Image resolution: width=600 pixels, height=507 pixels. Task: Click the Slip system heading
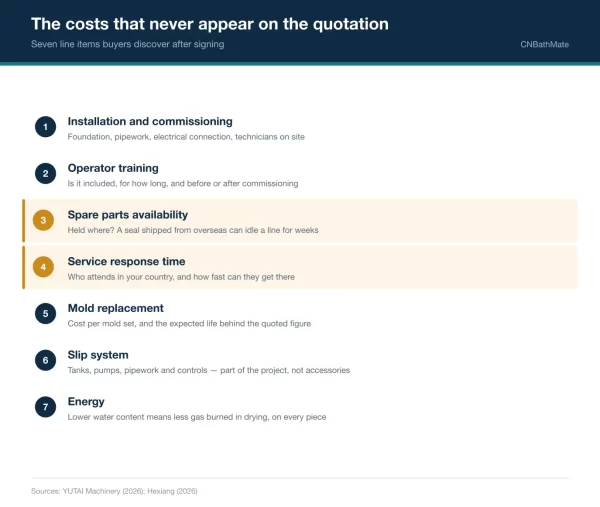tap(98, 355)
